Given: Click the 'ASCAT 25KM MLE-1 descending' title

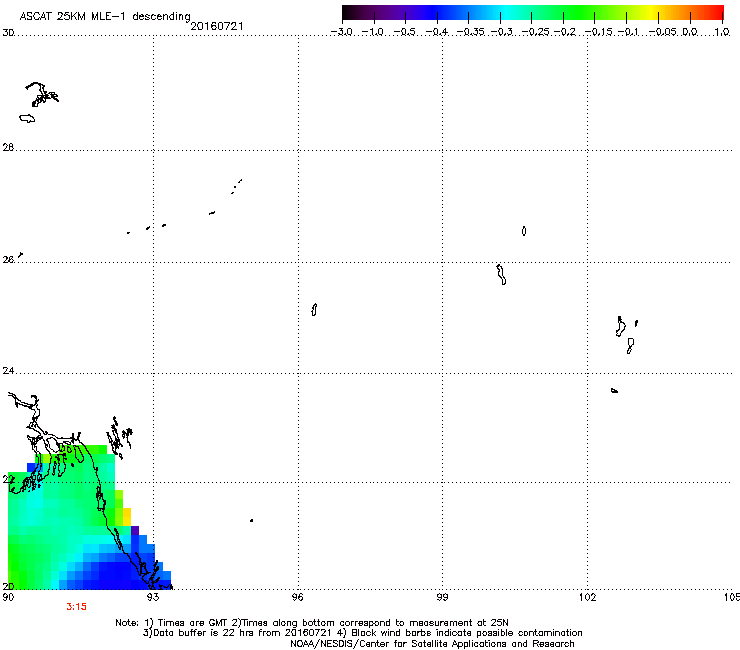Looking at the screenshot, I should 105,16.
